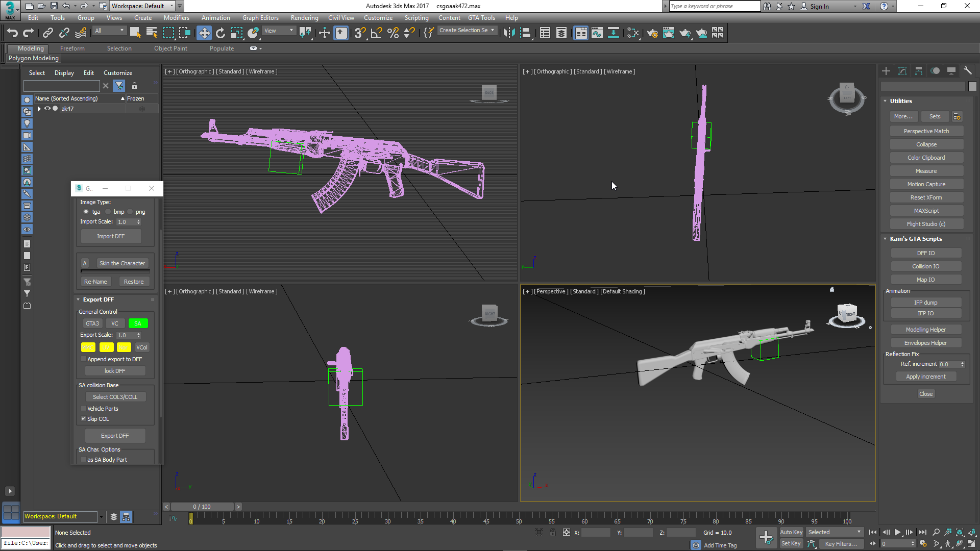Viewport: 980px width, 551px height.
Task: Open the View reference coordinate dropdown
Action: (278, 31)
